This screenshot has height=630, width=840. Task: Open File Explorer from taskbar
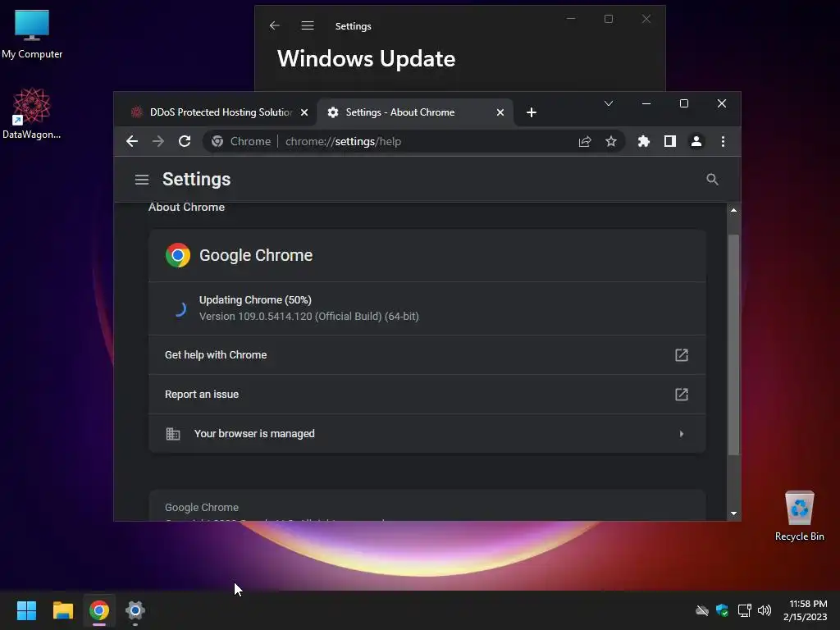pyautogui.click(x=62, y=610)
